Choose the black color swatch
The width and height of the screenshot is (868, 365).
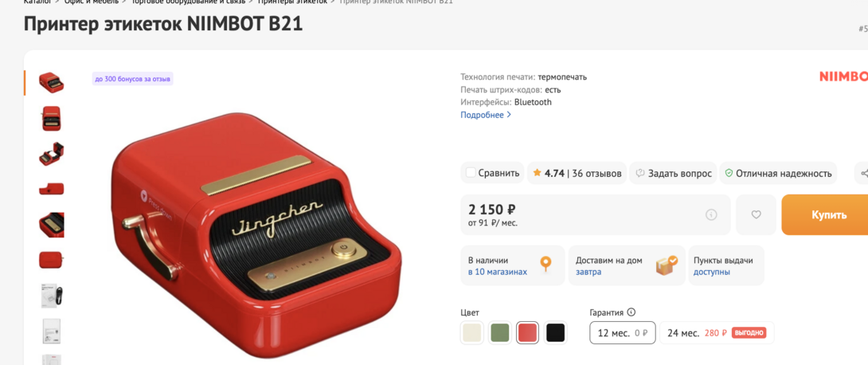coord(555,333)
